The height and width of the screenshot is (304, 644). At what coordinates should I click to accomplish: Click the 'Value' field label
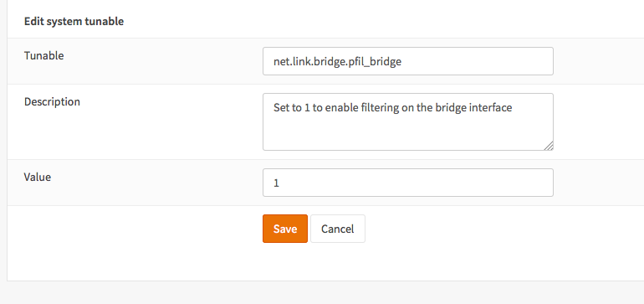[38, 178]
